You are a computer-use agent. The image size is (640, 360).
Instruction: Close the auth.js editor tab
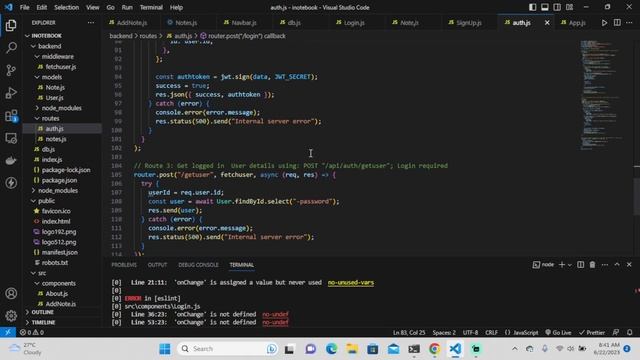pos(547,23)
